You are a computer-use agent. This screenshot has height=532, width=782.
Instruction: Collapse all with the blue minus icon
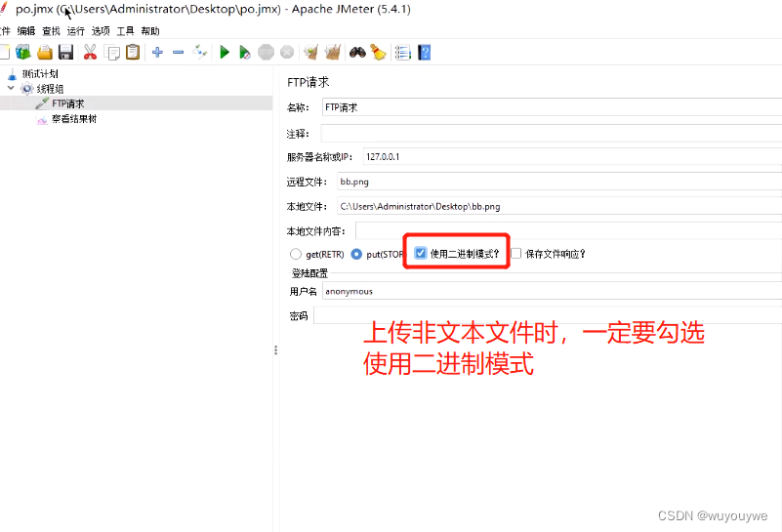178,52
